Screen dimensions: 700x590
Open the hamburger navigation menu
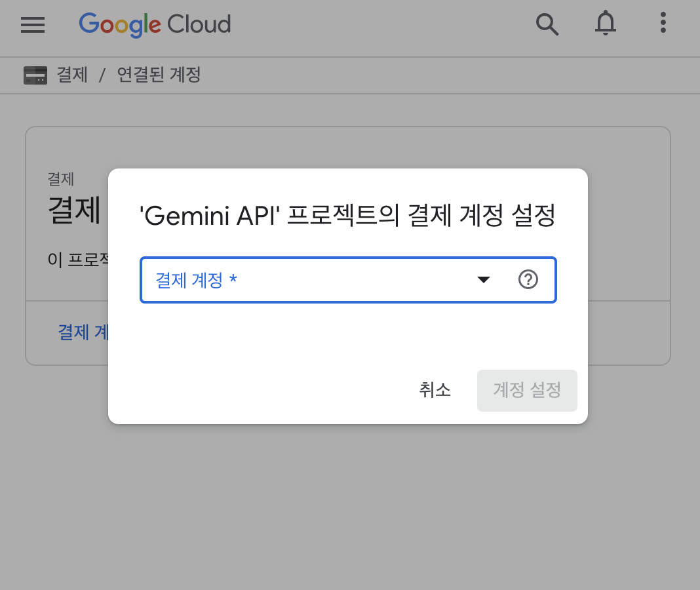(x=33, y=24)
